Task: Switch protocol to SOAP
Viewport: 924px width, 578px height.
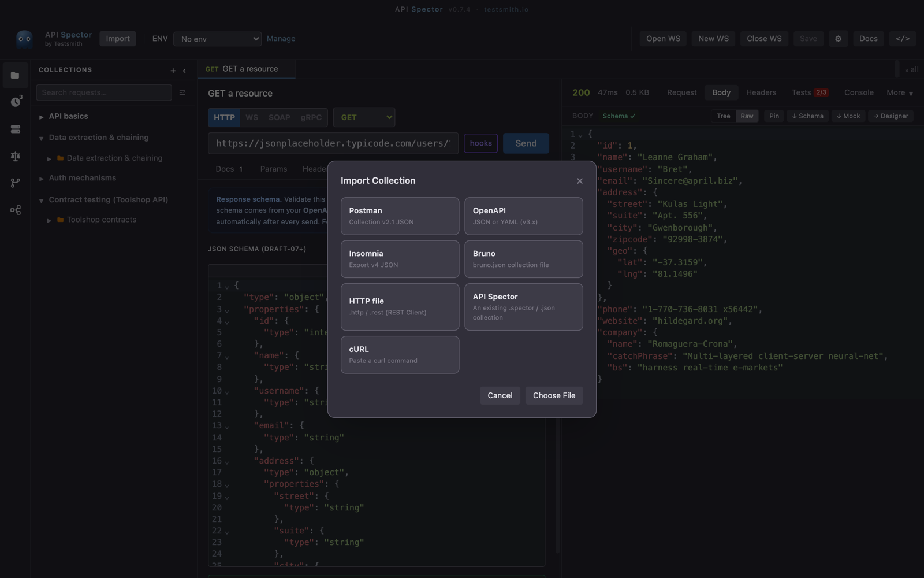Action: click(x=280, y=117)
